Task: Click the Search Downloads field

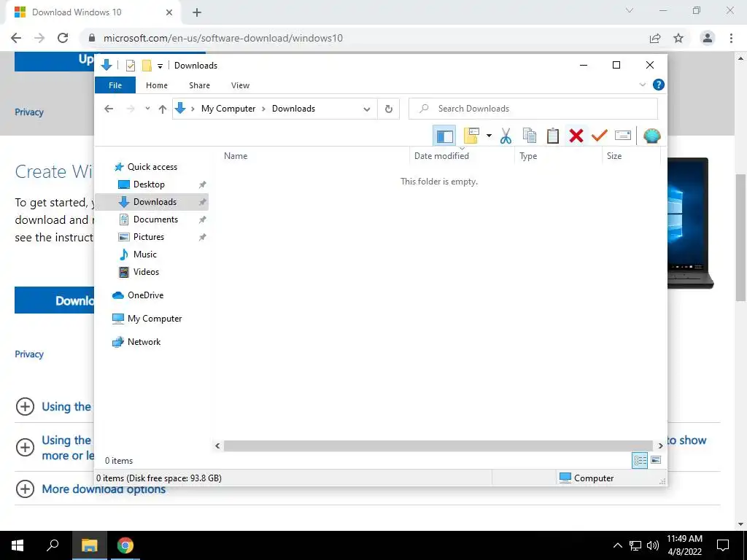Action: tap(533, 109)
